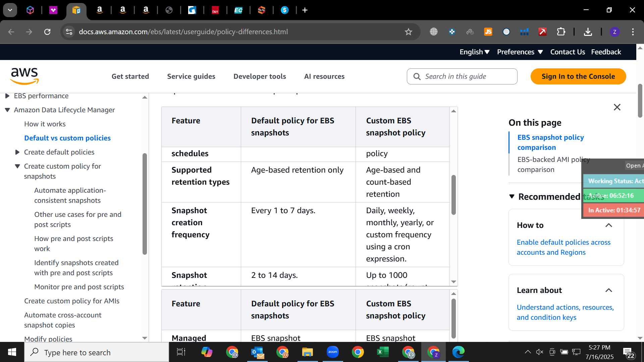Screen dimensions: 644x362
Task: Open the Get started menu
Action: [x=130, y=76]
